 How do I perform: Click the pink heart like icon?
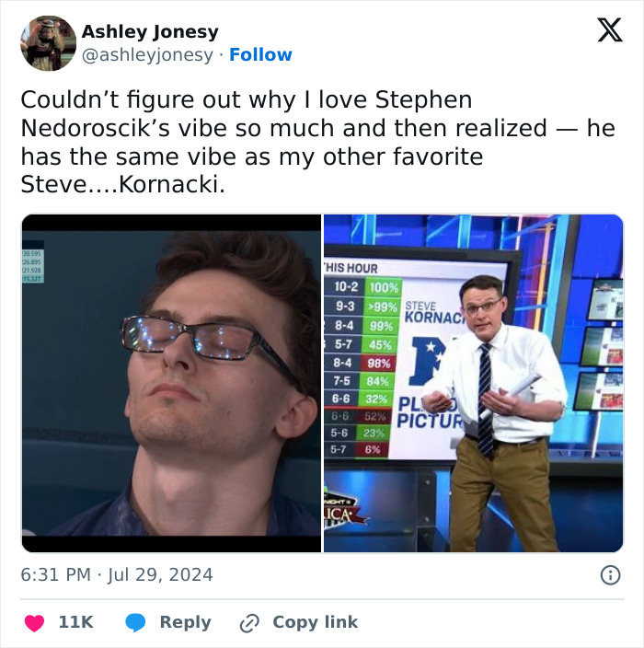coord(34,623)
